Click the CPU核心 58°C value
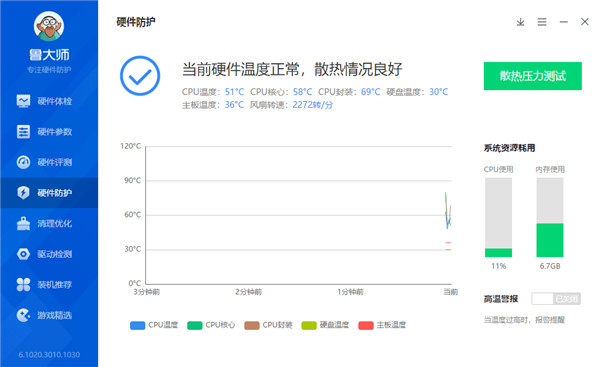 click(x=302, y=92)
